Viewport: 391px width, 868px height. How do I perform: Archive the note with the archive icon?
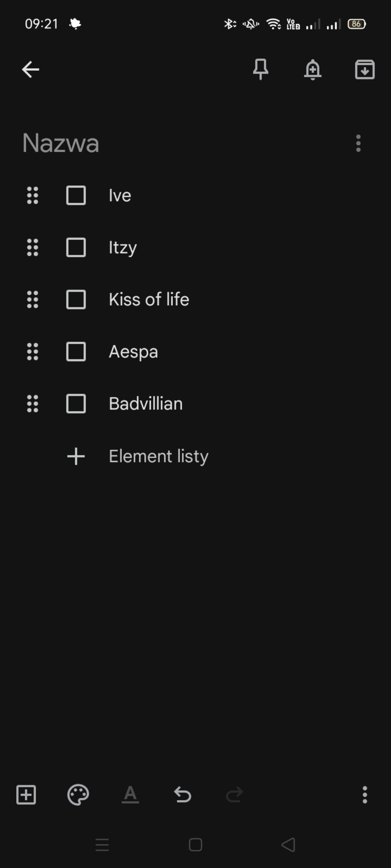tap(364, 69)
